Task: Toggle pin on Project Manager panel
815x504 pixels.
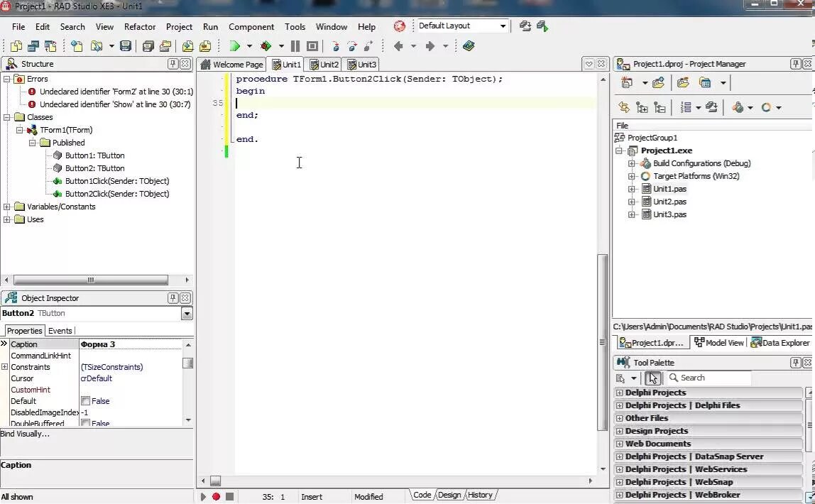Action: point(795,64)
